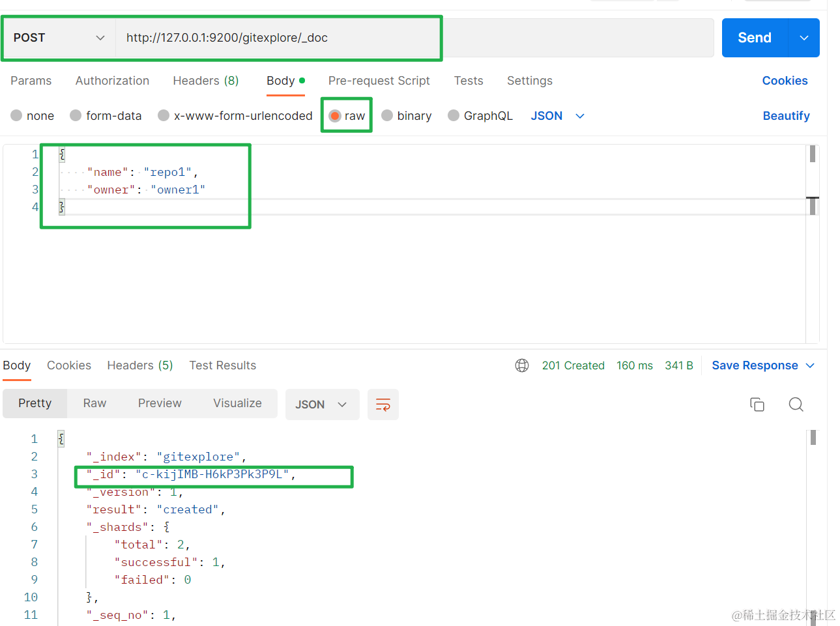Viewport: 840px width, 626px height.
Task: Open the Visualize response view
Action: pos(237,403)
